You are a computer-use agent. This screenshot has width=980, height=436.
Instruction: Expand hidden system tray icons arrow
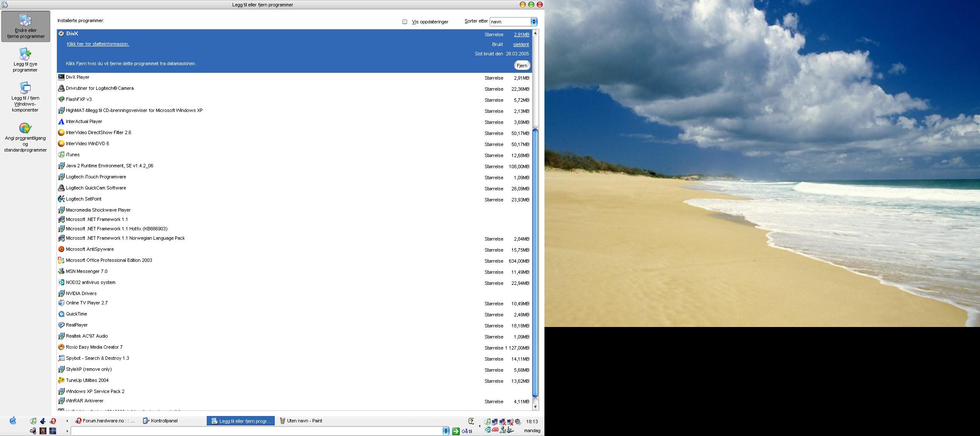click(480, 426)
